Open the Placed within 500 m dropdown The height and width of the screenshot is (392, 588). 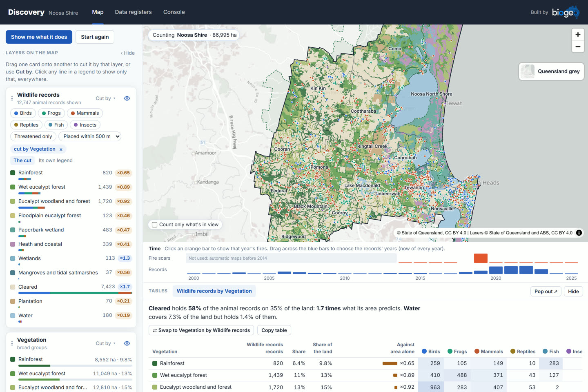(x=90, y=136)
